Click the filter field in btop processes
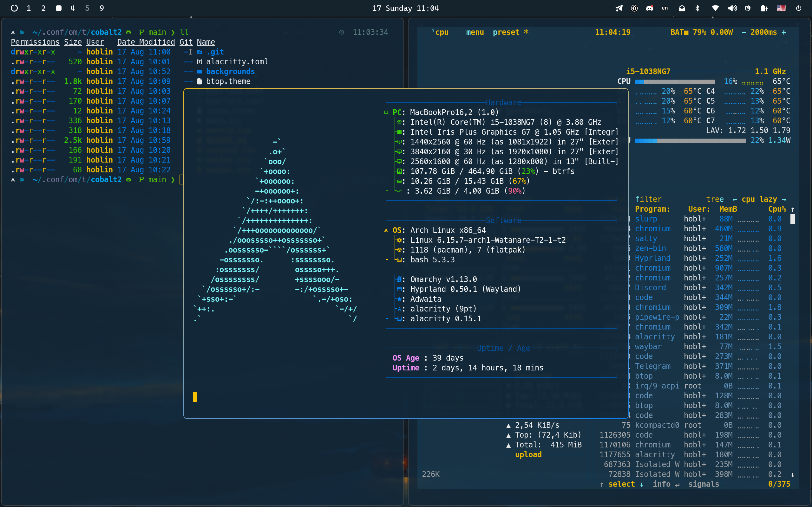This screenshot has height=507, width=812. point(648,199)
